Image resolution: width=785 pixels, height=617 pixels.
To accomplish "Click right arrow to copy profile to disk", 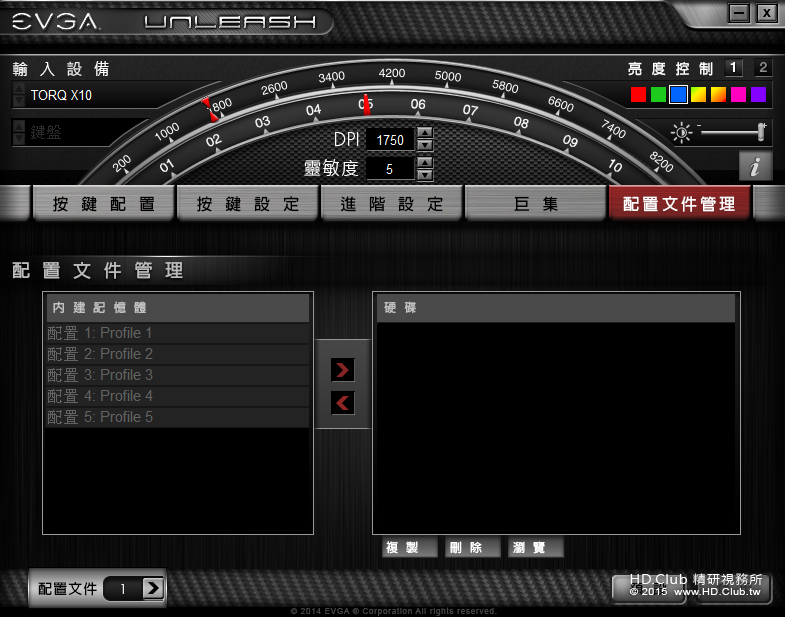I will pos(343,370).
